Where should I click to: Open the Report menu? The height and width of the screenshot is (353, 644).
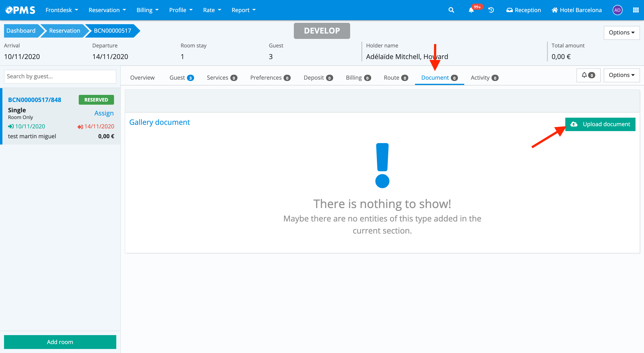[244, 10]
